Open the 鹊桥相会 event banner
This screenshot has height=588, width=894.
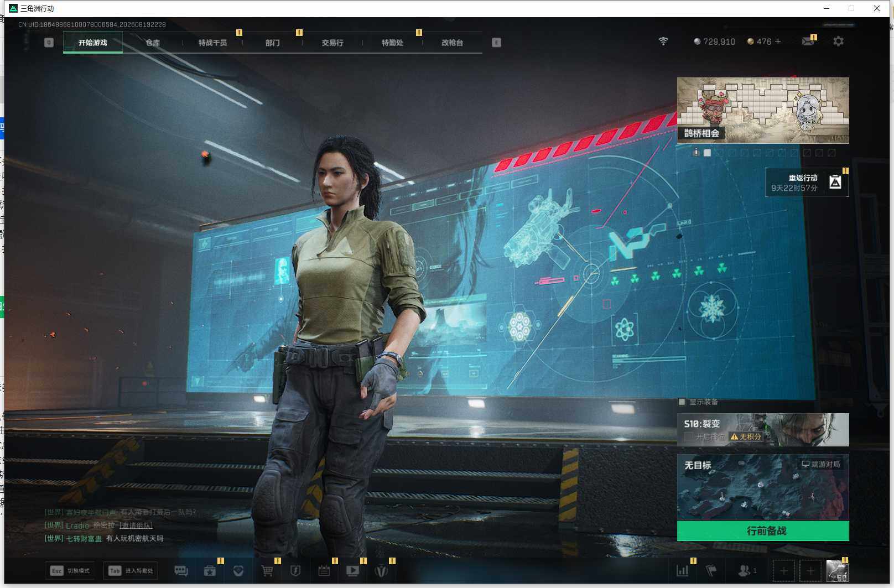(x=763, y=110)
